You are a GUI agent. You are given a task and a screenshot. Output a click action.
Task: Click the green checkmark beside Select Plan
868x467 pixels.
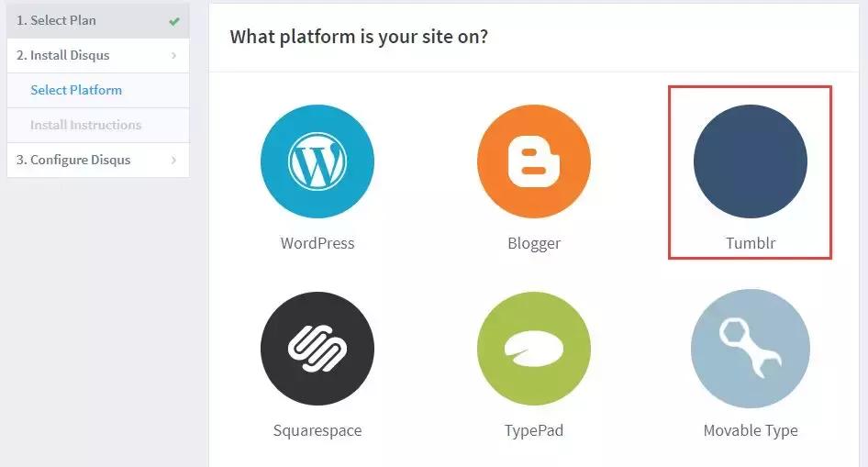click(174, 21)
